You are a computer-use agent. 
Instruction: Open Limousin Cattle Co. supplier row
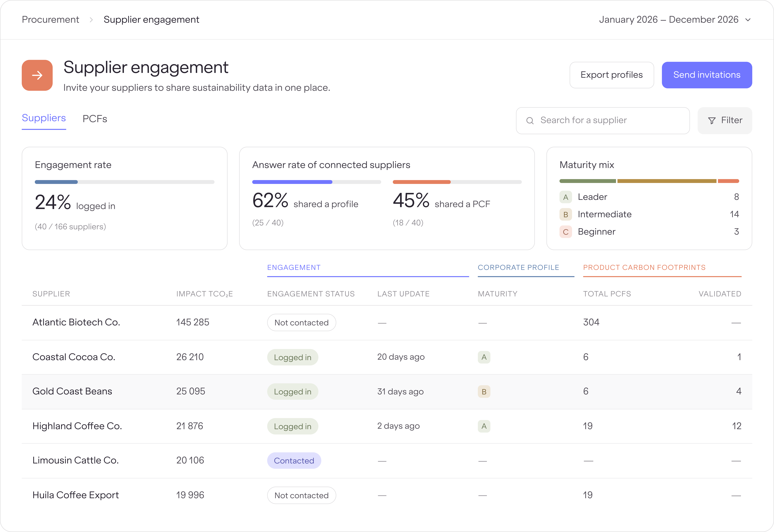[387, 461]
